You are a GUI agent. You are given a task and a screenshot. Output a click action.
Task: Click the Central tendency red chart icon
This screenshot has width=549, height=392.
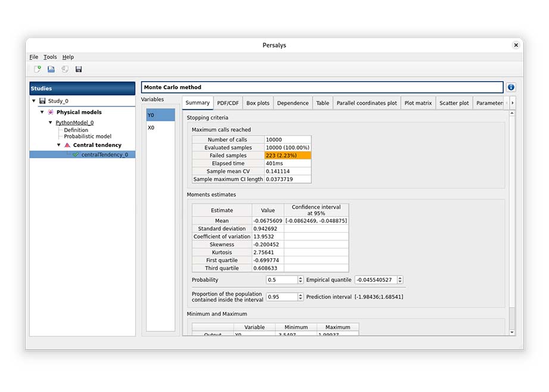pyautogui.click(x=67, y=145)
